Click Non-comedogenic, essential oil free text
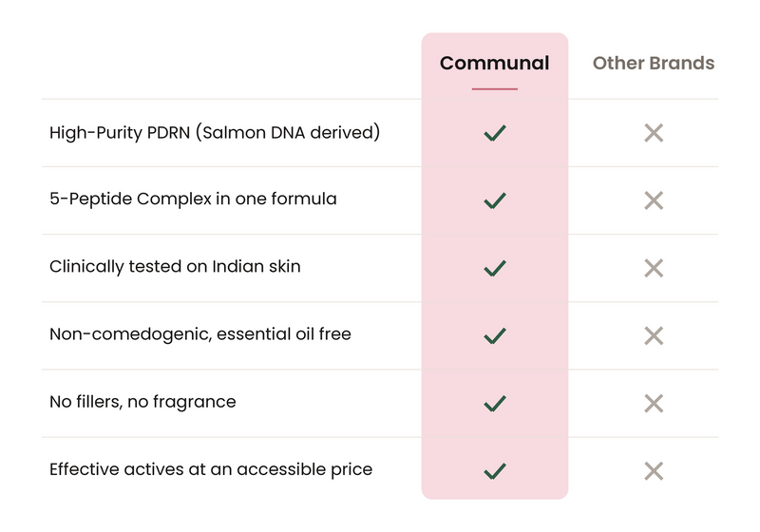 tap(200, 334)
